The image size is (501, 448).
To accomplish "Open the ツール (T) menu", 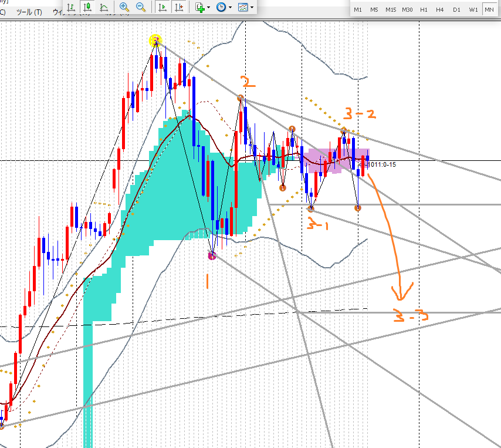I will coord(29,12).
